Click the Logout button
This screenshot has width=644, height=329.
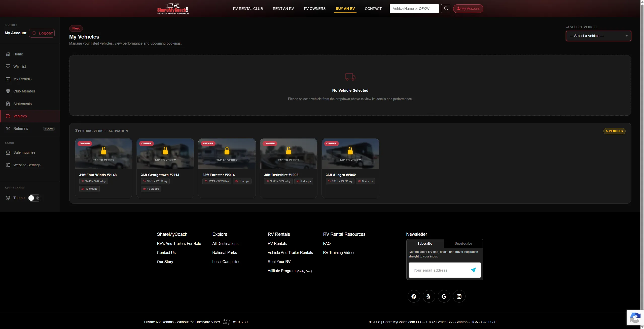[x=42, y=33]
